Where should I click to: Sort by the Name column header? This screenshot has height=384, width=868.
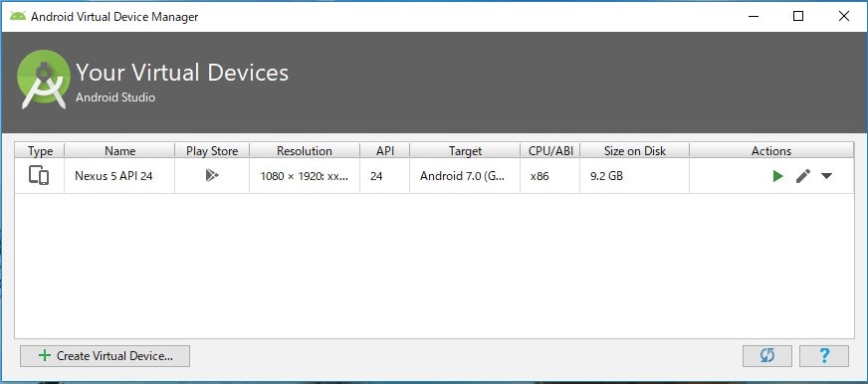(x=119, y=150)
